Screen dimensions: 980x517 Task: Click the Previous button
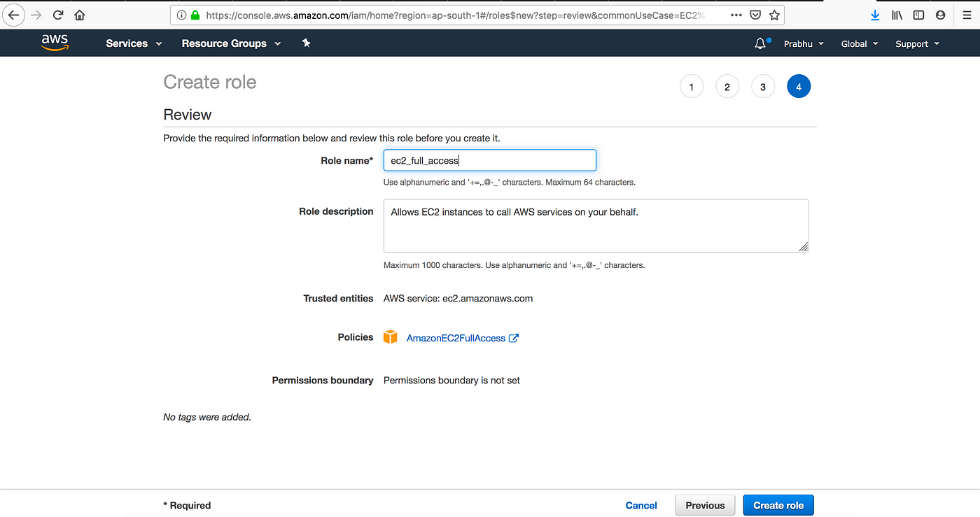[x=706, y=505]
